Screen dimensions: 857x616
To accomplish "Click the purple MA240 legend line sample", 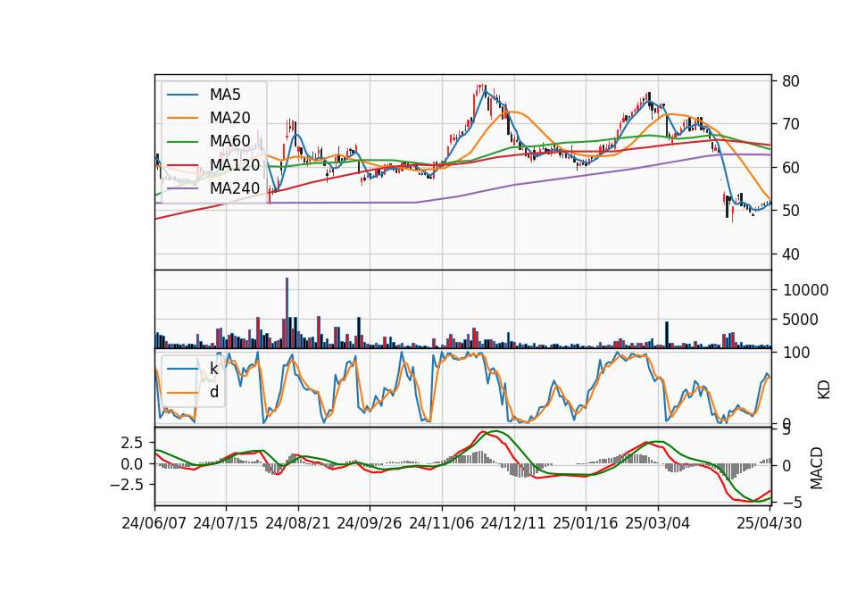I will (182, 188).
